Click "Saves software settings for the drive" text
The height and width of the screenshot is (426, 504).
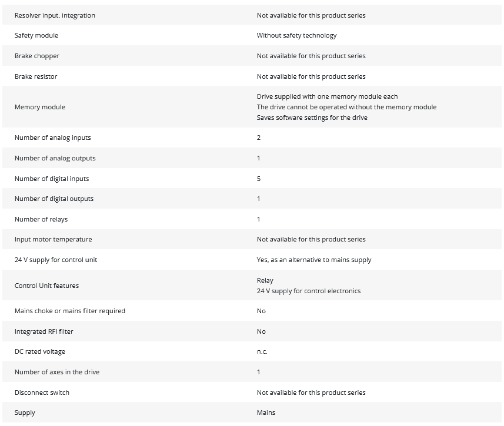312,118
